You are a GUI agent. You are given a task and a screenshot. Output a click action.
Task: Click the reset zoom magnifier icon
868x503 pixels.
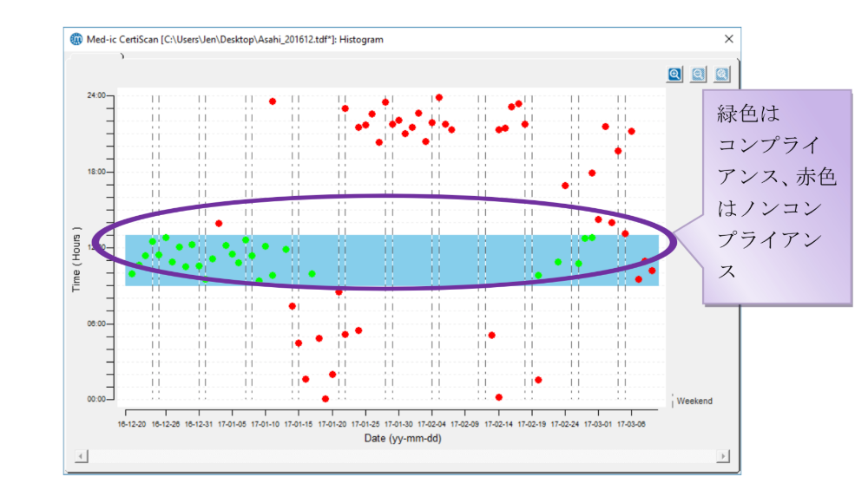[721, 75]
